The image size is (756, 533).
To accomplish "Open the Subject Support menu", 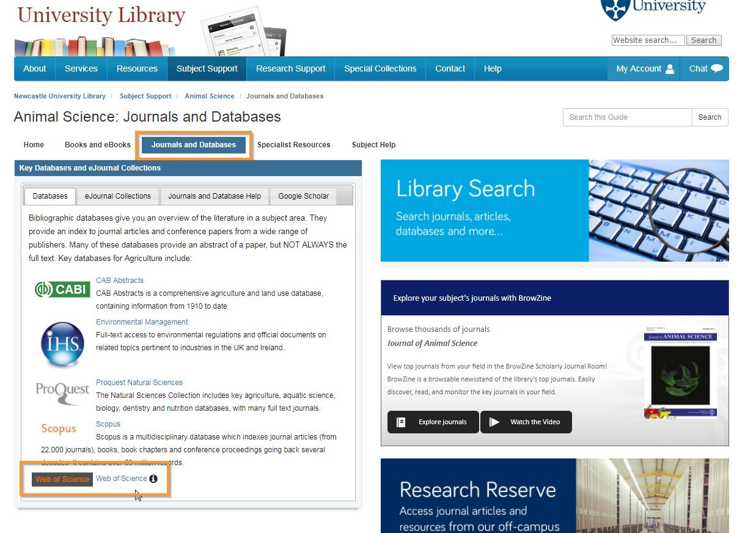I will pos(207,68).
